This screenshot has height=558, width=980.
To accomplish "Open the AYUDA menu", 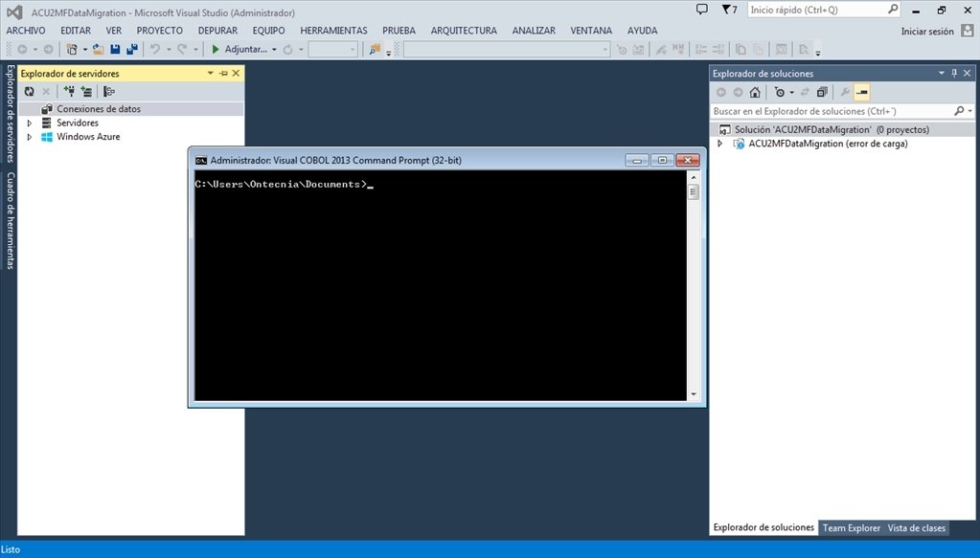I will 643,31.
